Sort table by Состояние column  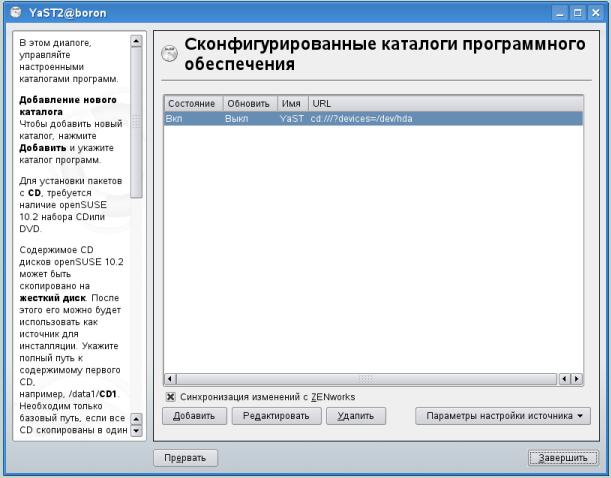tap(192, 103)
